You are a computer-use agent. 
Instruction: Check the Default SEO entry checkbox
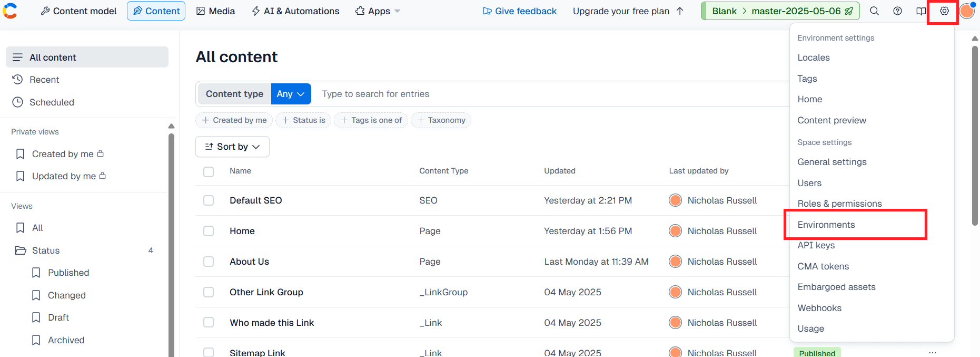pyautogui.click(x=209, y=200)
